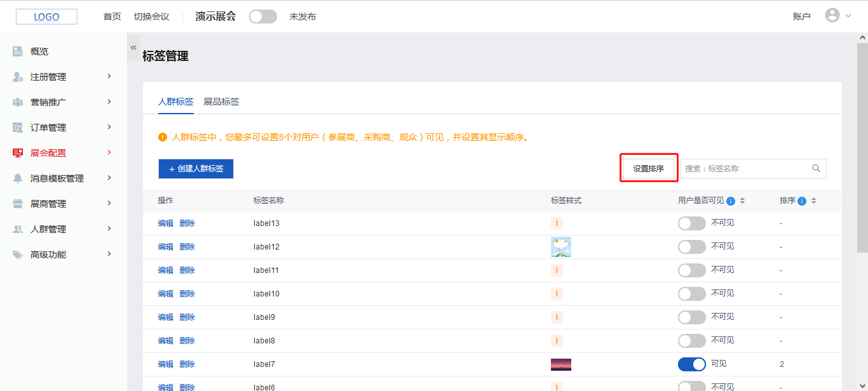The height and width of the screenshot is (391, 868).
Task: Click the label12 tag thumbnail image
Action: click(x=561, y=247)
